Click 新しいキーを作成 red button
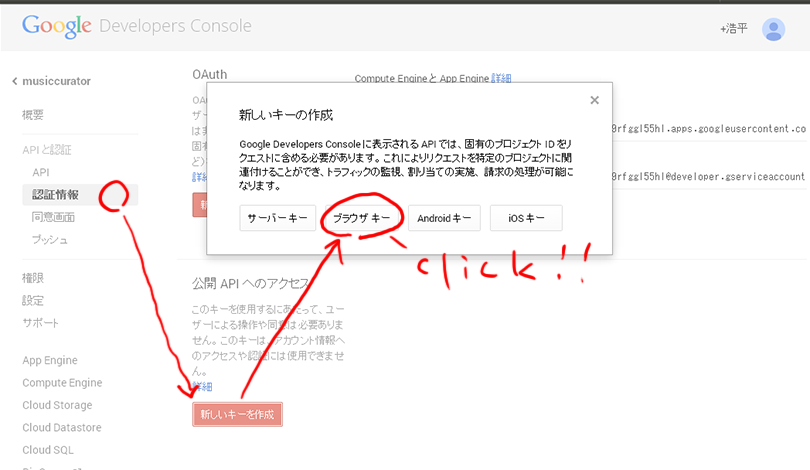Screen dimensions: 810x470 [x=238, y=414]
